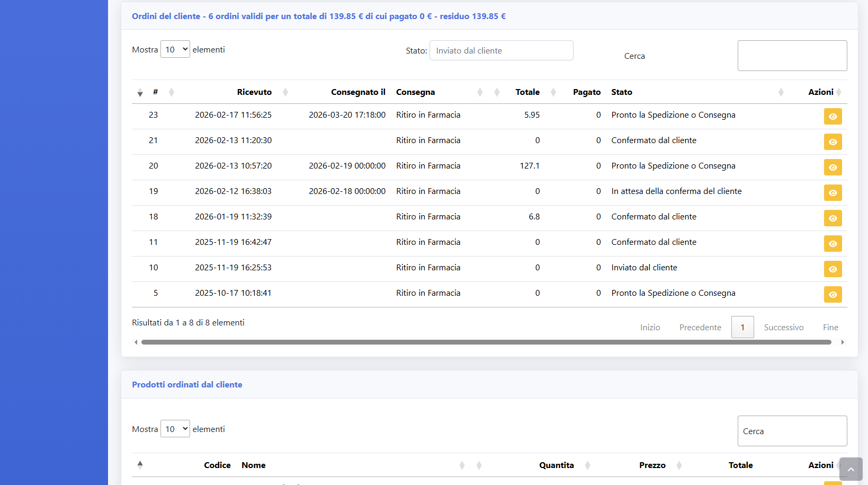
Task: Sort orders by Stato column
Action: click(622, 92)
